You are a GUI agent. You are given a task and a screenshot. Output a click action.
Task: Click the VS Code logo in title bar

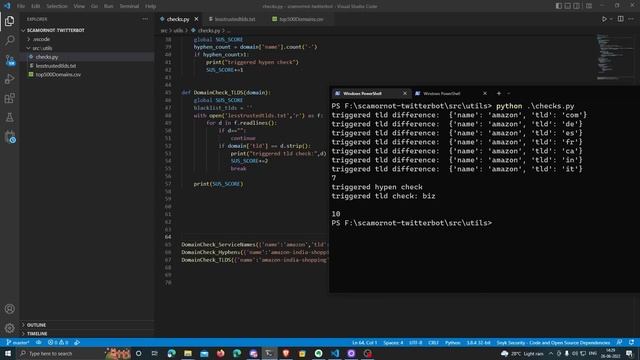7,6
